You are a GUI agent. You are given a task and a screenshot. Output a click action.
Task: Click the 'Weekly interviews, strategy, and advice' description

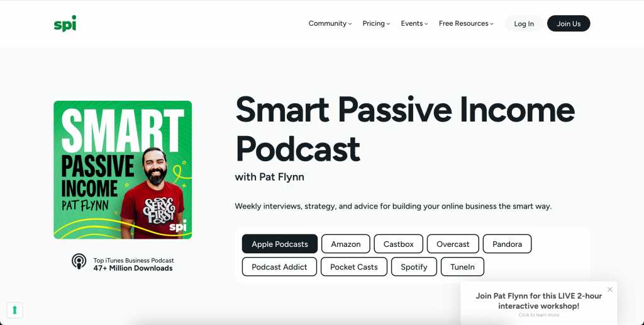click(x=393, y=206)
